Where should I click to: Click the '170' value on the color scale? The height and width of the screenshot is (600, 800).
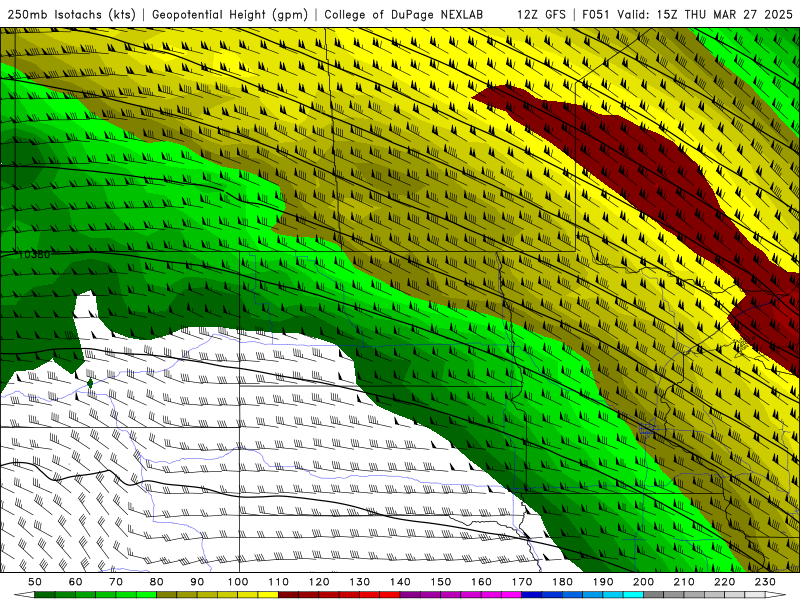pyautogui.click(x=522, y=582)
